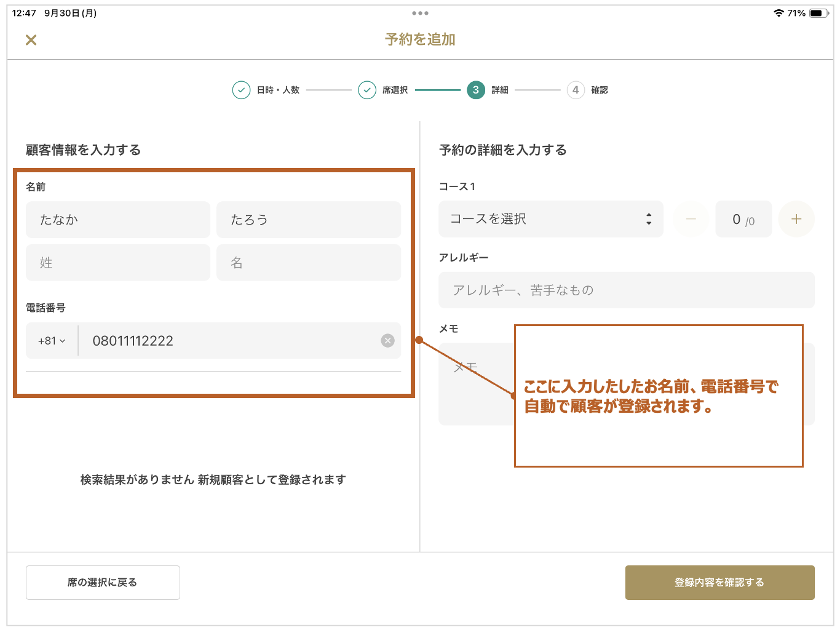Viewport: 840px width, 630px height.
Task: Close the 予約を追加 dialog with X
Action: [x=31, y=40]
